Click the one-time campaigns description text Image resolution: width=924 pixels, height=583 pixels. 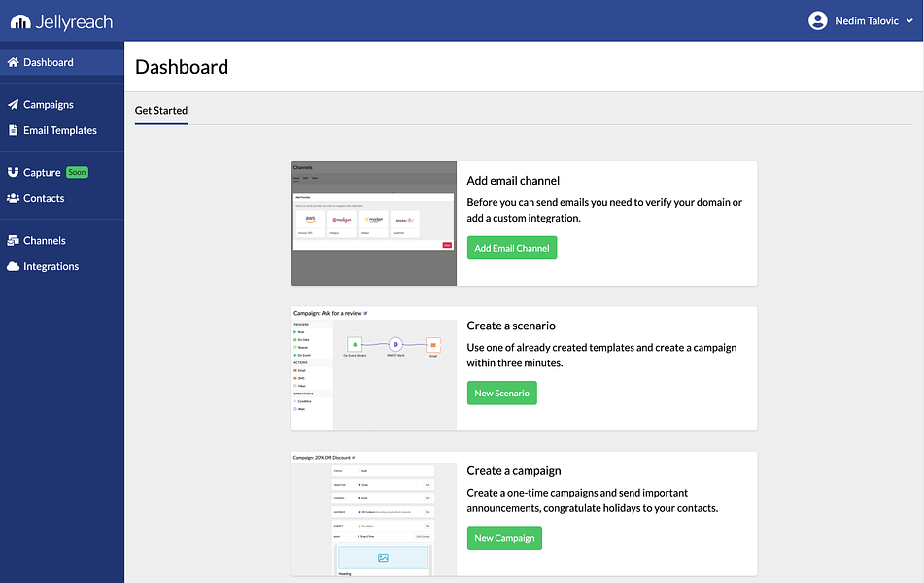(x=593, y=500)
